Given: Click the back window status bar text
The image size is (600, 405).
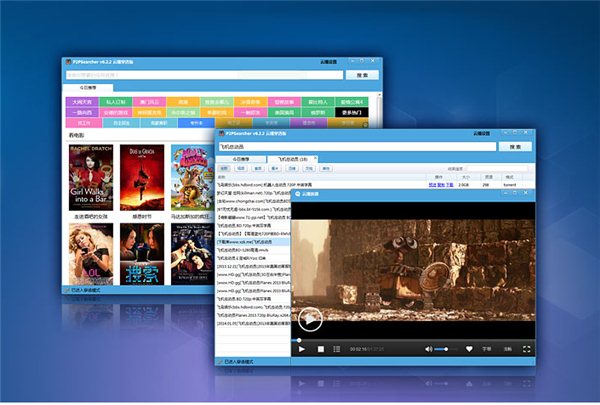Looking at the screenshot, I should point(86,290).
